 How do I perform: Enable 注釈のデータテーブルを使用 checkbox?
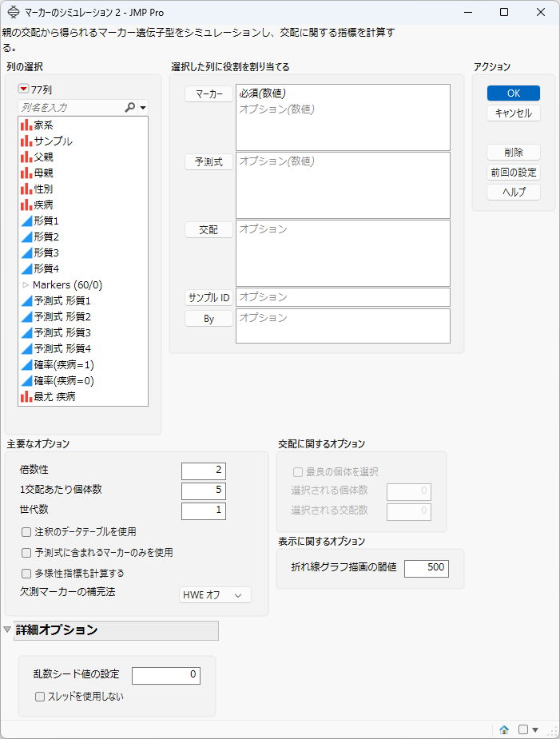tap(26, 532)
